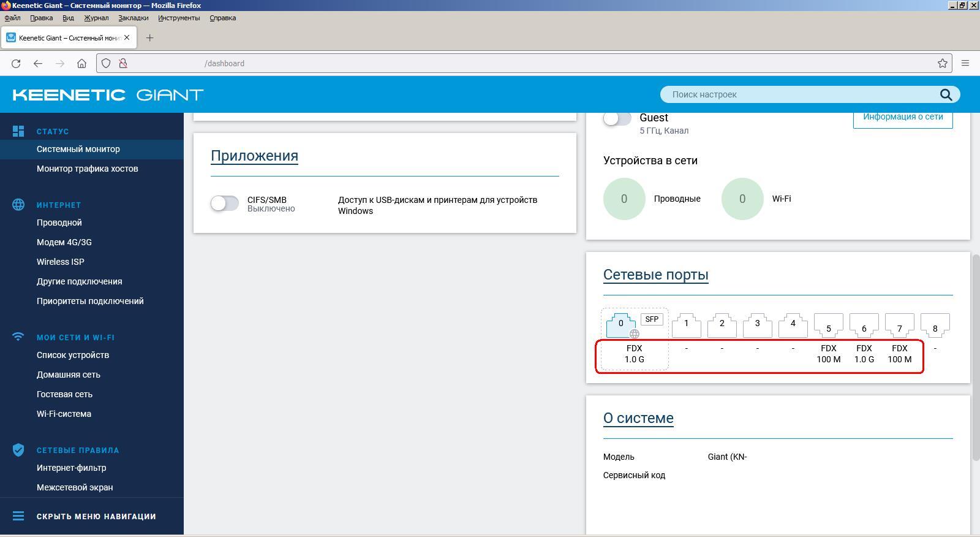Open the Firefox hamburger application menu
This screenshot has height=537, width=980.
click(965, 63)
